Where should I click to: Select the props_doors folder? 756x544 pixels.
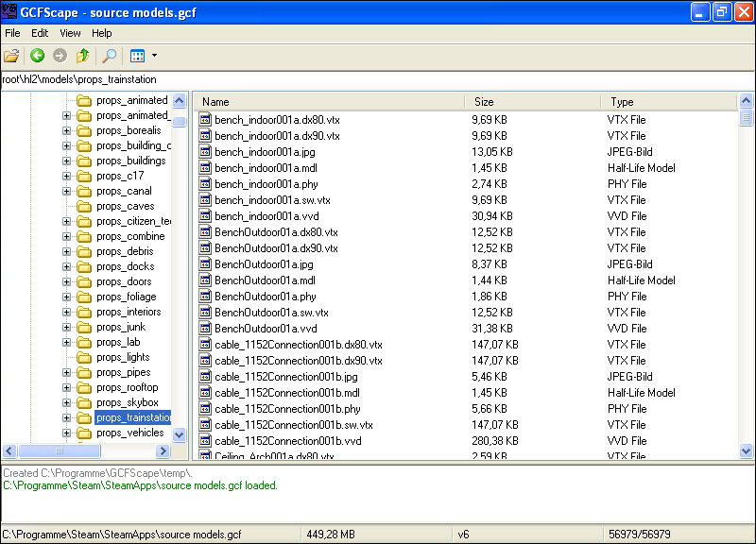click(x=124, y=281)
